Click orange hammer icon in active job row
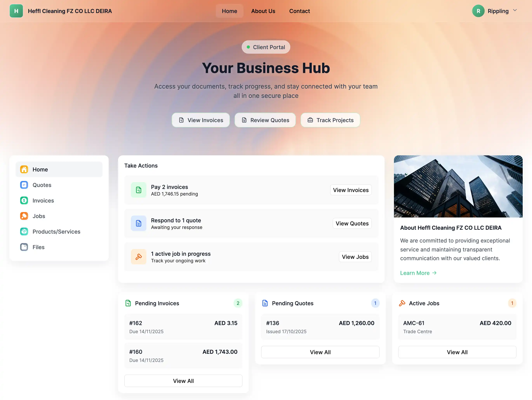Screen dimensions: 532x400 pyautogui.click(x=138, y=257)
